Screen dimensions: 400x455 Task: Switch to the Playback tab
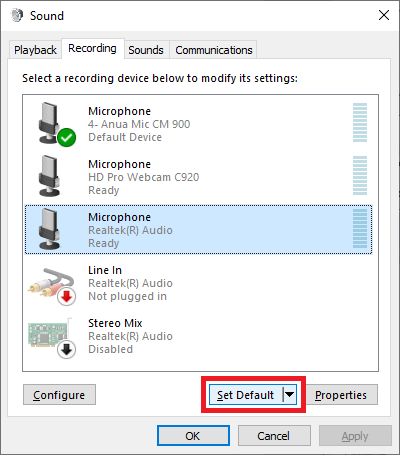pos(35,50)
